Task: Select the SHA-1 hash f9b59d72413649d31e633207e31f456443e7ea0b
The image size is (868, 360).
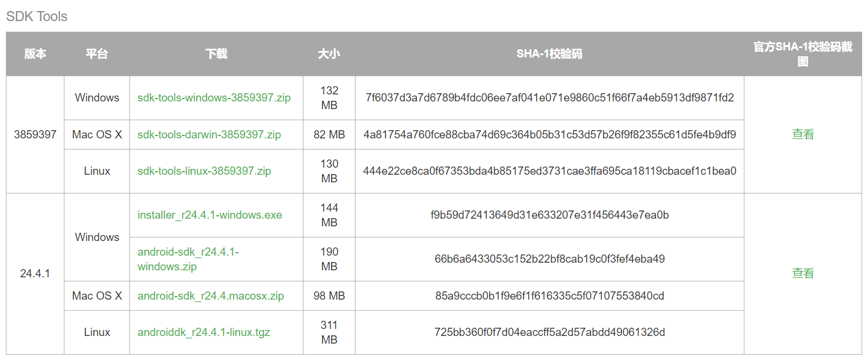Action: click(549, 215)
